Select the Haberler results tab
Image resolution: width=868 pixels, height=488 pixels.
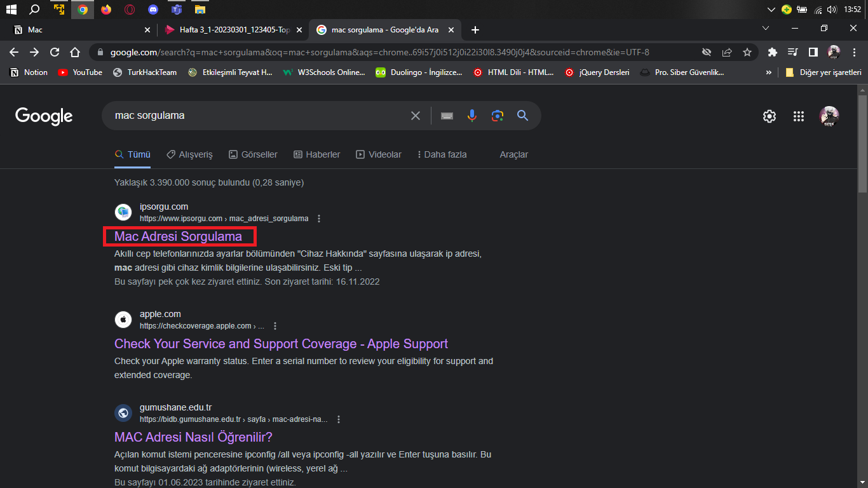[316, 154]
